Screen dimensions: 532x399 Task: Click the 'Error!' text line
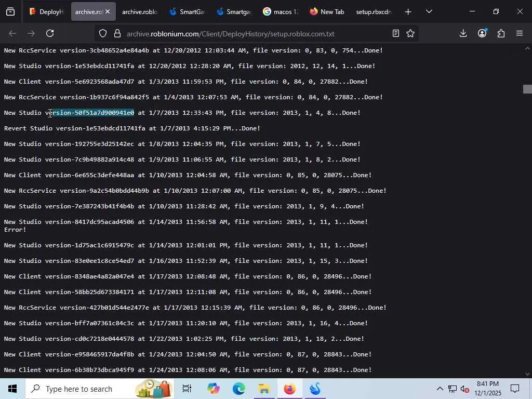click(x=15, y=230)
